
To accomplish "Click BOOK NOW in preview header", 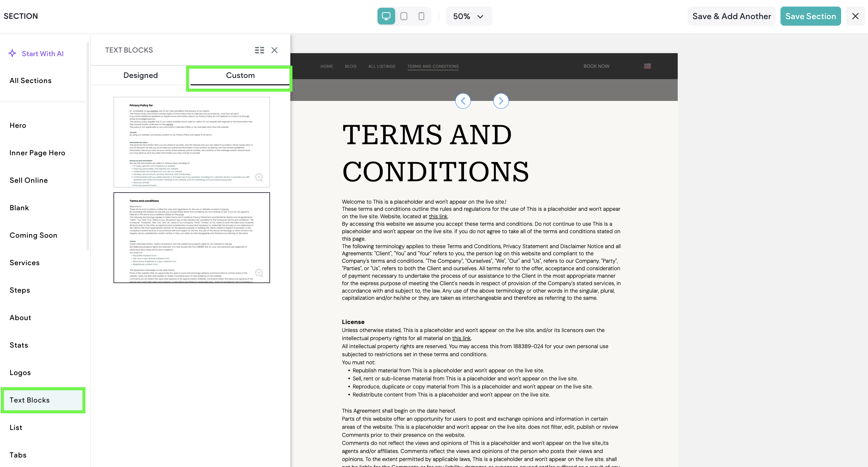I will 596,66.
